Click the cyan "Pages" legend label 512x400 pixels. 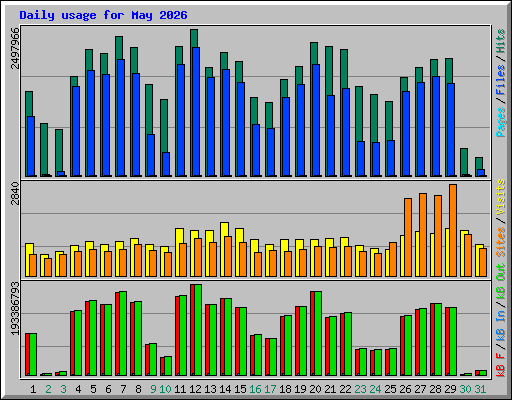tap(501, 122)
